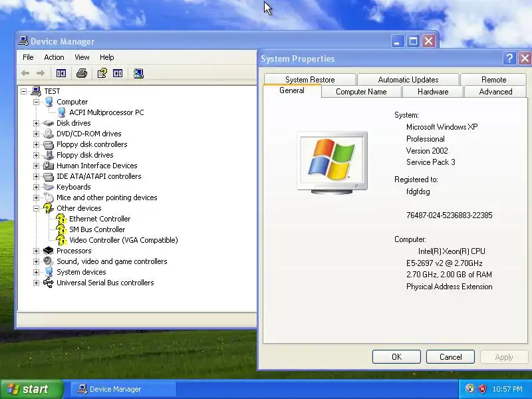Screen dimensions: 532x399
Task: Select the SM Bus Controller warning icon
Action: pos(61,229)
